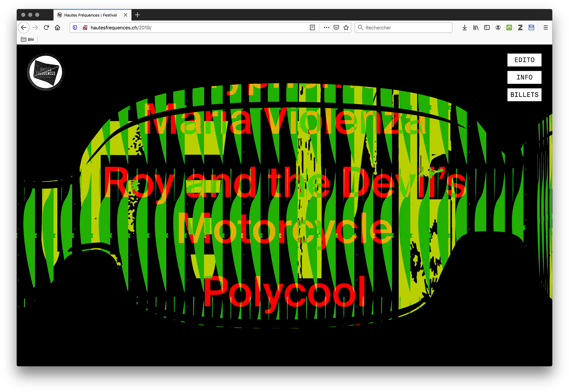Click the blue floppy save extension
Viewport: 569px width, 392px height.
[x=531, y=28]
